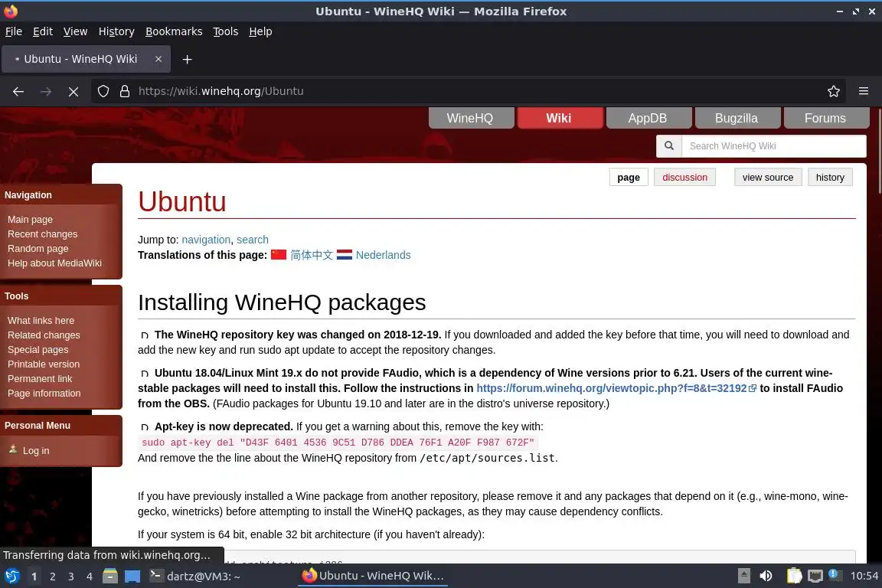Image resolution: width=882 pixels, height=588 pixels.
Task: Open the Printable version link
Action: [x=44, y=364]
